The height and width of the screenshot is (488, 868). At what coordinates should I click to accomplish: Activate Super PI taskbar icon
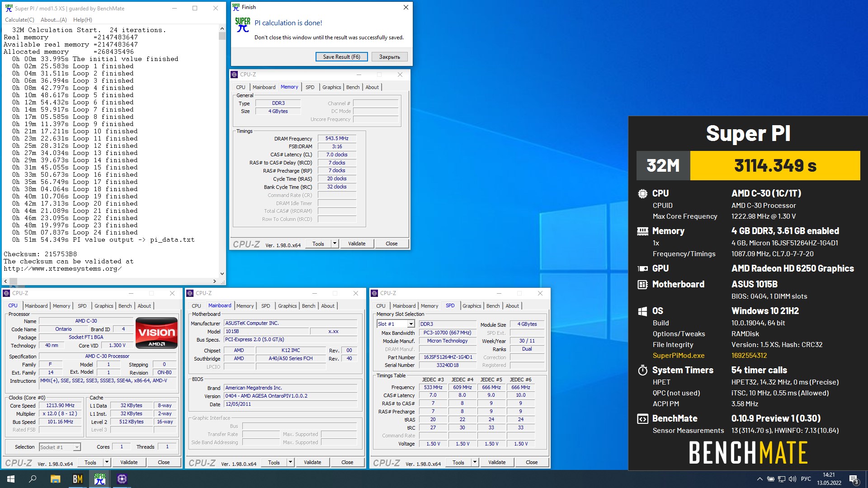100,479
